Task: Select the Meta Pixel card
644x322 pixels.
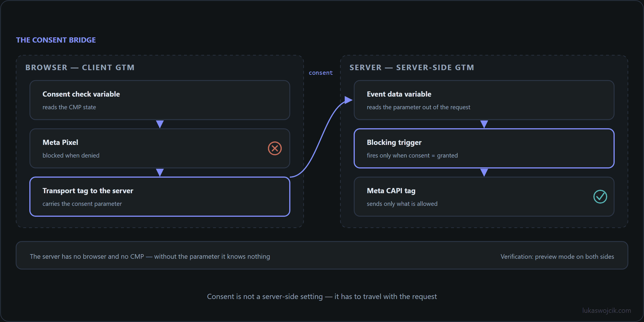Action: click(160, 148)
